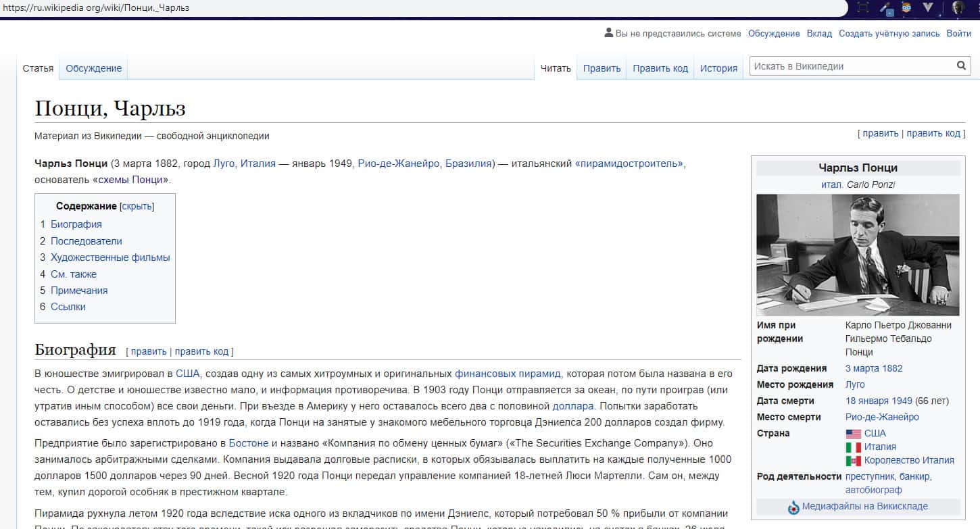Open the «схемы Понци» link
Viewport: 980px width, 529px height.
(x=130, y=180)
